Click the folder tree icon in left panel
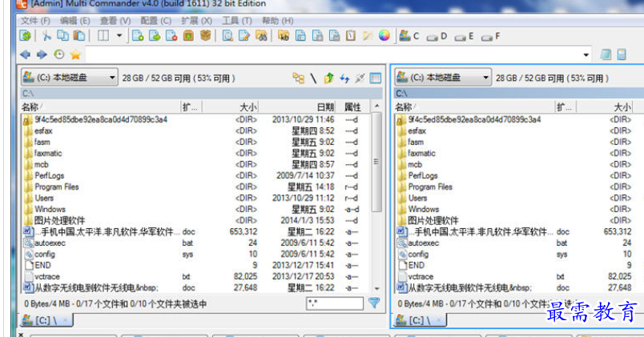Viewport: 644px width, 337px height. [x=299, y=78]
